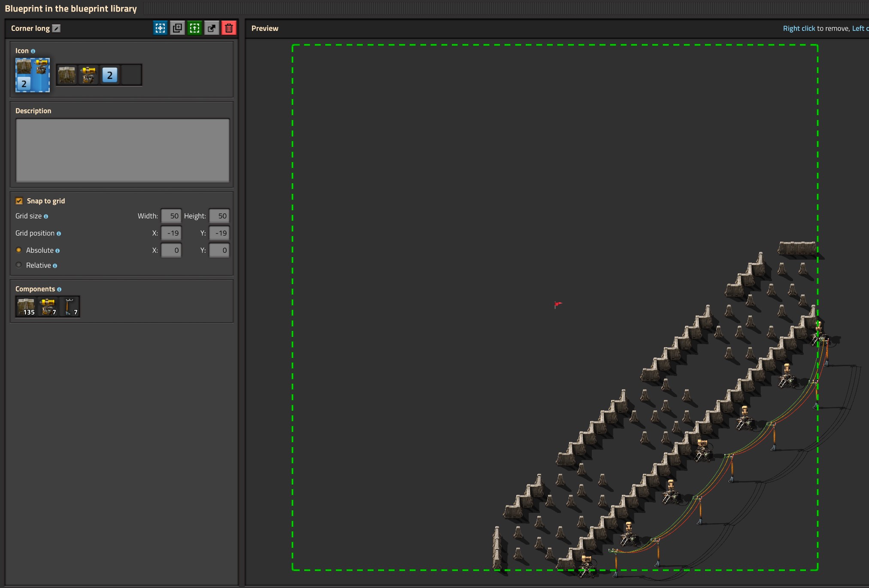
Task: Click the power pole component showing 7
Action: point(69,306)
